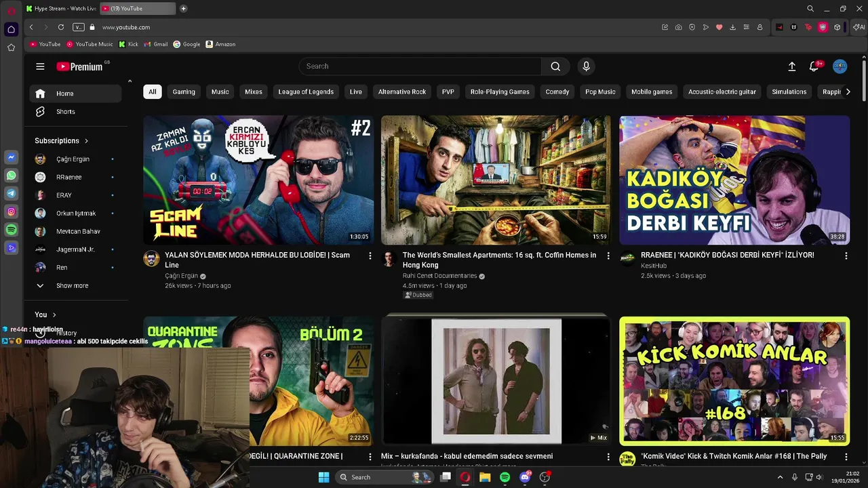Viewport: 868px width, 488px height.
Task: Open Gmail bookmark
Action: (x=156, y=44)
